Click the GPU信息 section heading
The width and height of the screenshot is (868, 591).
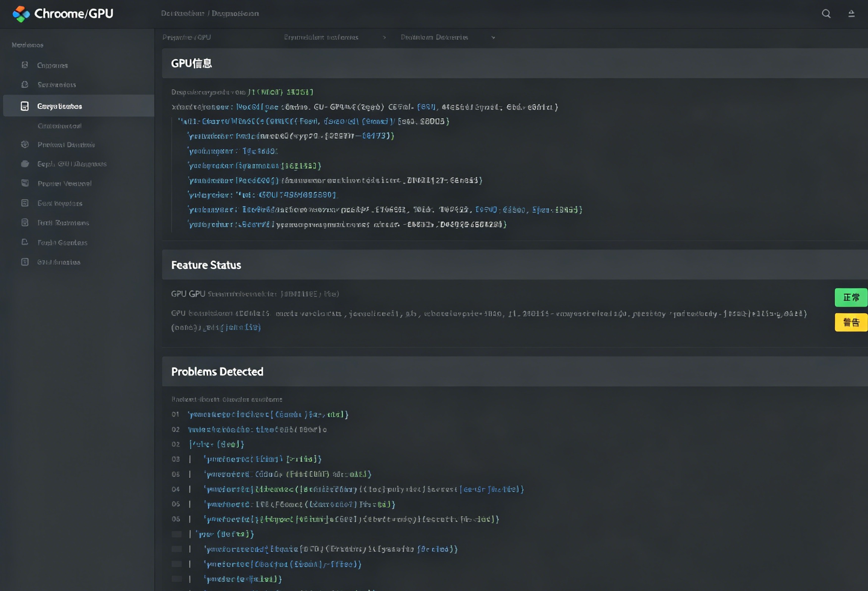192,63
